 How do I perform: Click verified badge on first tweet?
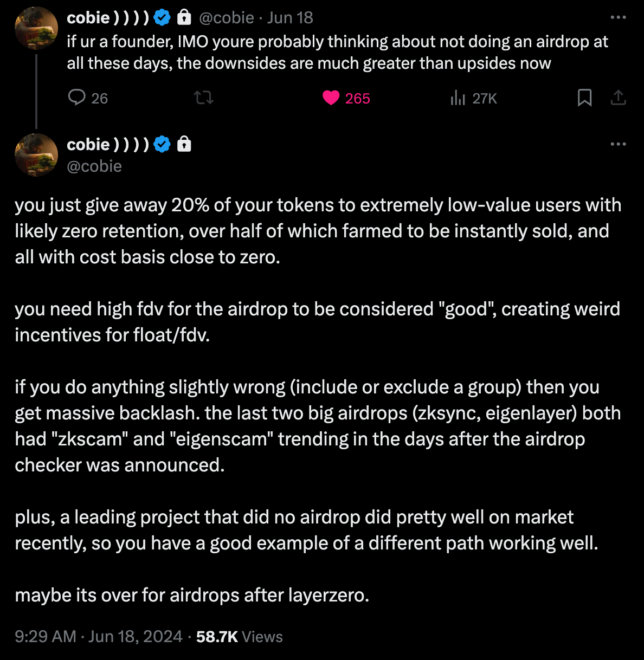[x=162, y=18]
